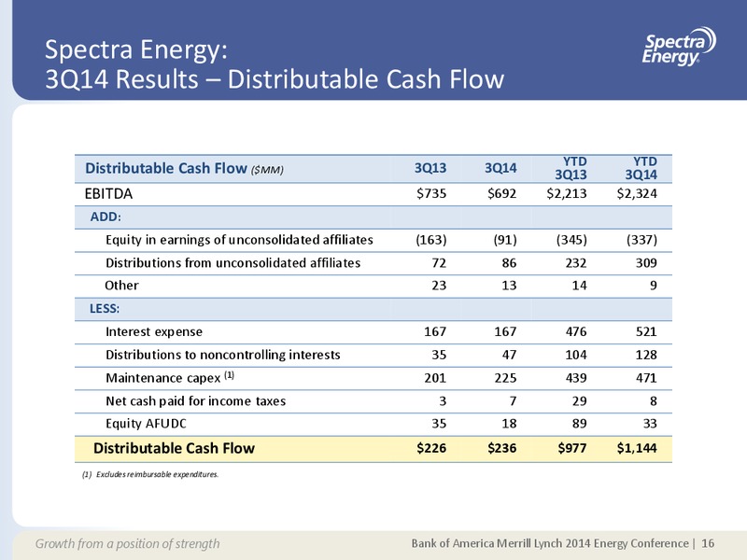Click the Spectra Energy logo

coord(679,46)
